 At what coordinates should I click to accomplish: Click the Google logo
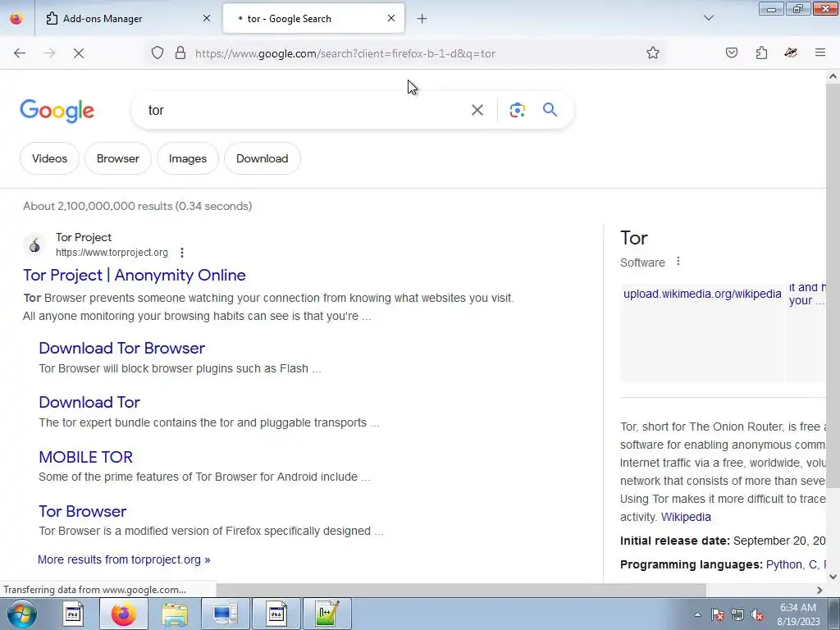[57, 111]
